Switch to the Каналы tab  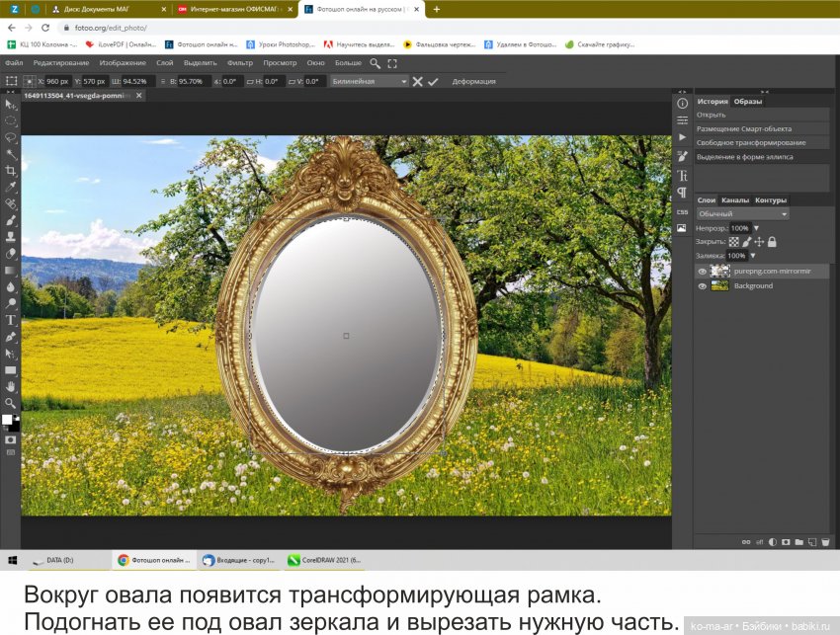click(734, 200)
